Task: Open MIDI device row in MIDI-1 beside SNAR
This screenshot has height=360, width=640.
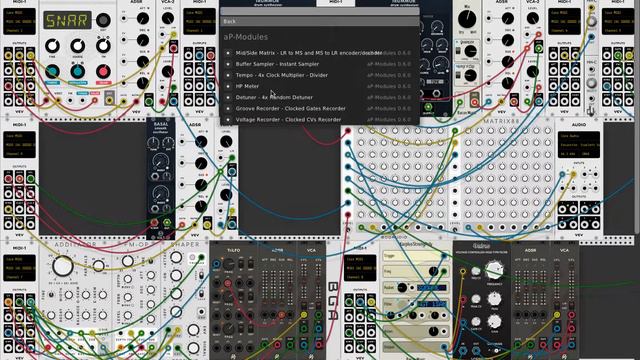Action: tap(20, 21)
